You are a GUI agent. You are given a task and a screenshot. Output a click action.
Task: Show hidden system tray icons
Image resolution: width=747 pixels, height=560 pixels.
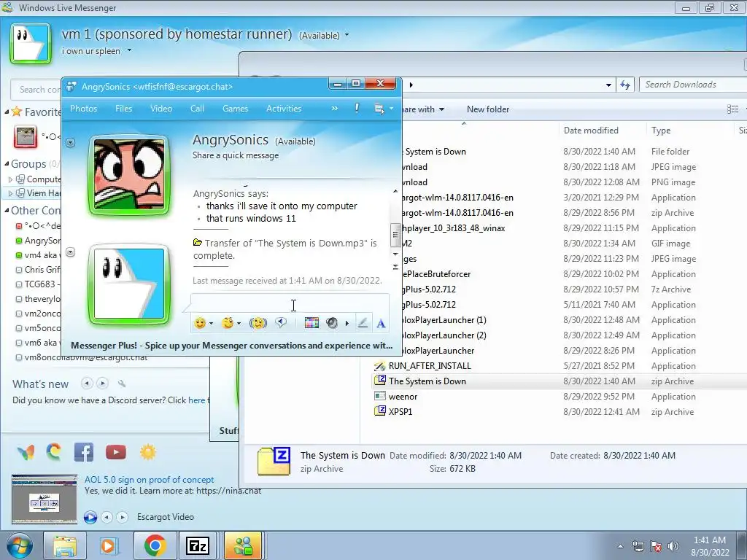click(x=620, y=547)
